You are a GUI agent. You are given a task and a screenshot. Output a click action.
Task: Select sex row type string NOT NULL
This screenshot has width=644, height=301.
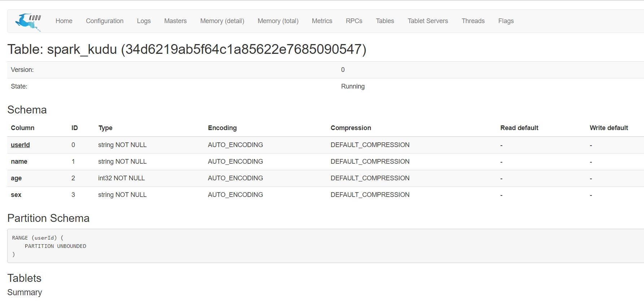click(122, 195)
